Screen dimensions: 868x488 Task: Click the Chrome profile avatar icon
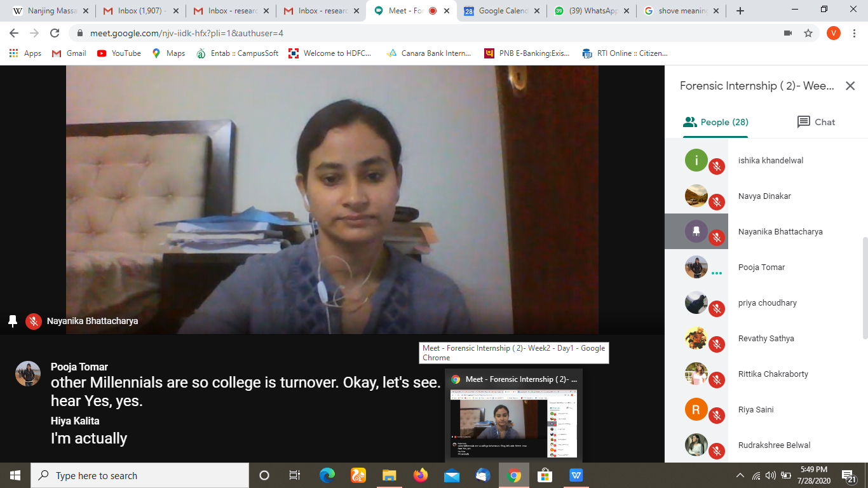pyautogui.click(x=833, y=32)
